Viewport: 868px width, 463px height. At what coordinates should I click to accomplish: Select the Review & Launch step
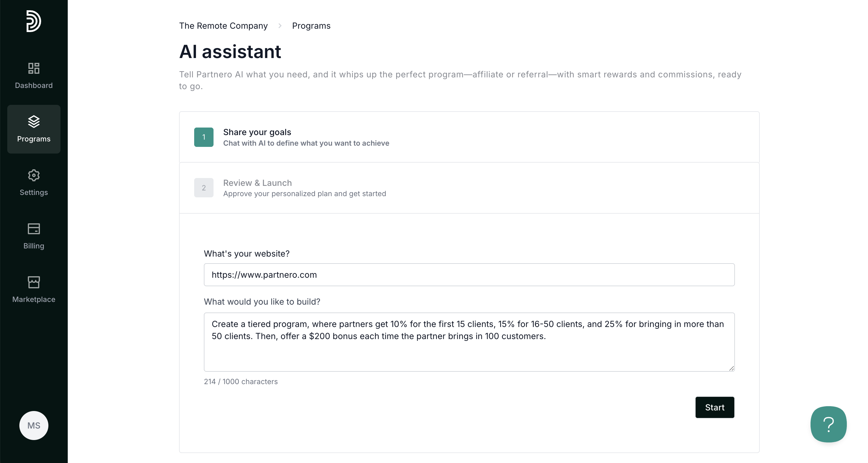pos(469,188)
